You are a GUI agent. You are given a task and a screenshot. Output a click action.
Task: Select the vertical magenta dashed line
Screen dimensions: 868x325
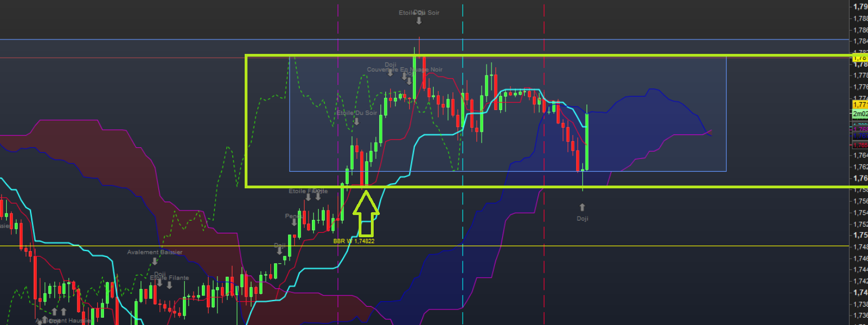click(338, 162)
